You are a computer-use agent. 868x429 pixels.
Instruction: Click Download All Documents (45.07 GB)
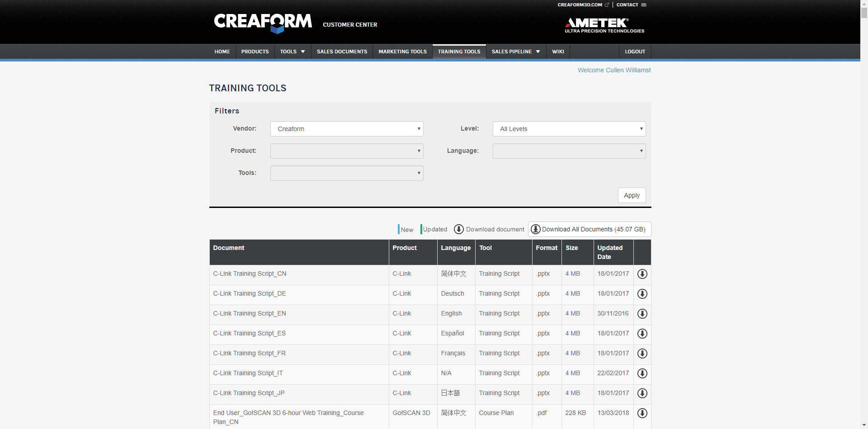[590, 229]
